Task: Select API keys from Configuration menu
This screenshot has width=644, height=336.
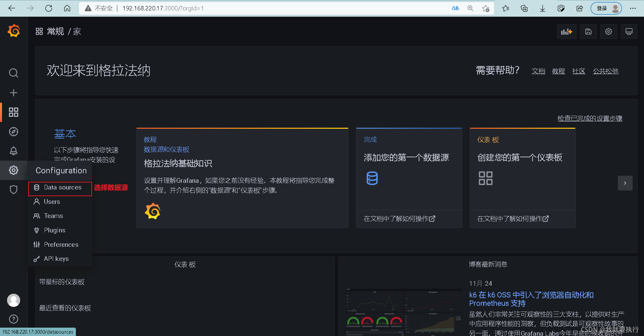Action: [60, 259]
